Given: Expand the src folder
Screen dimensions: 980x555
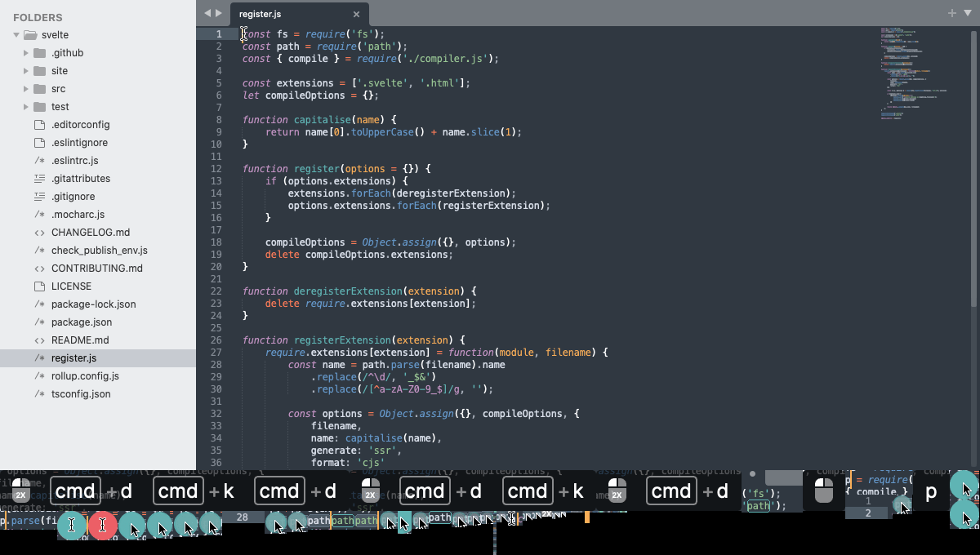Looking at the screenshot, I should coord(25,88).
